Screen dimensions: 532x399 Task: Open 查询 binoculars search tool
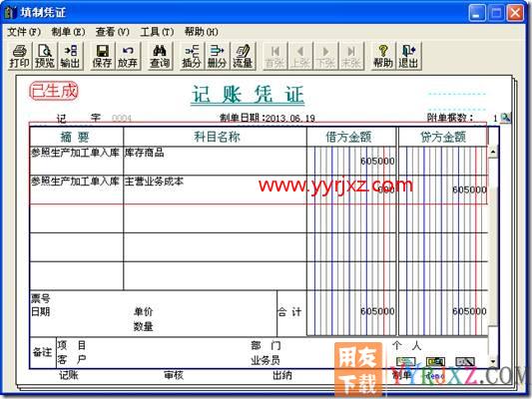(160, 56)
